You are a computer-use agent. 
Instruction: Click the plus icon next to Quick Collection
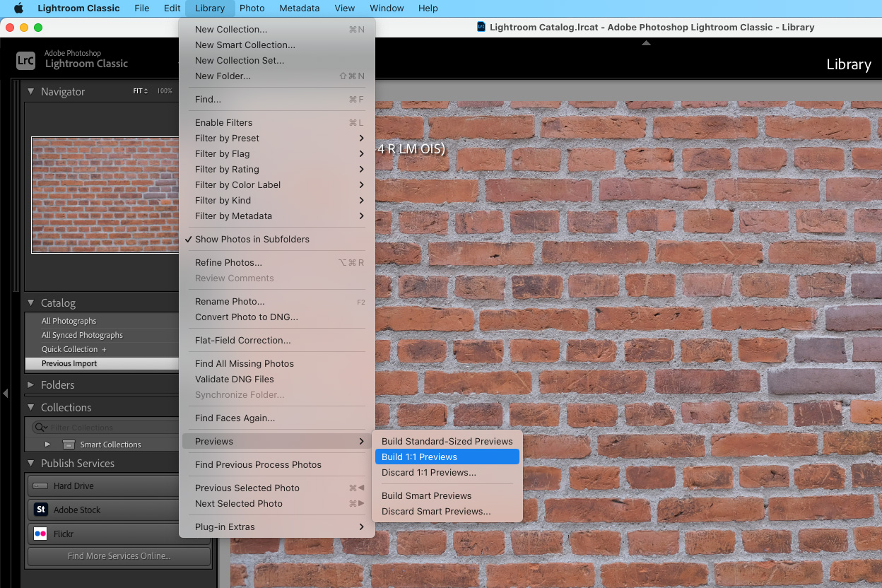click(104, 348)
